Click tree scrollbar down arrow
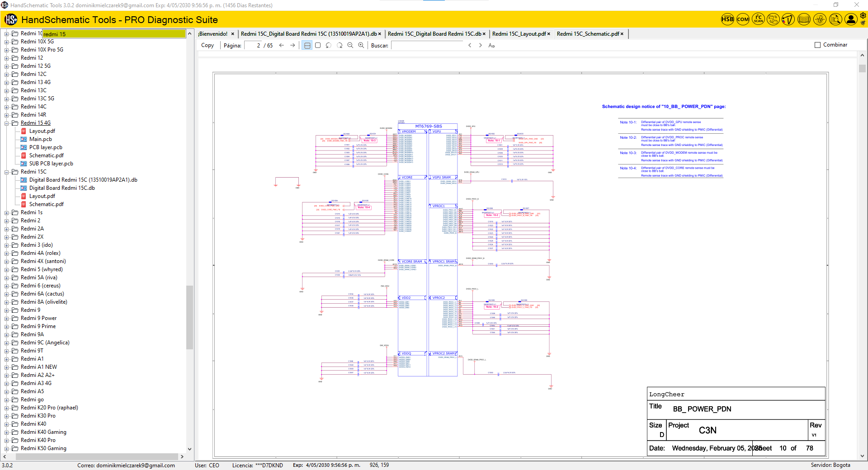Screen dimensions: 868x470 190,449
